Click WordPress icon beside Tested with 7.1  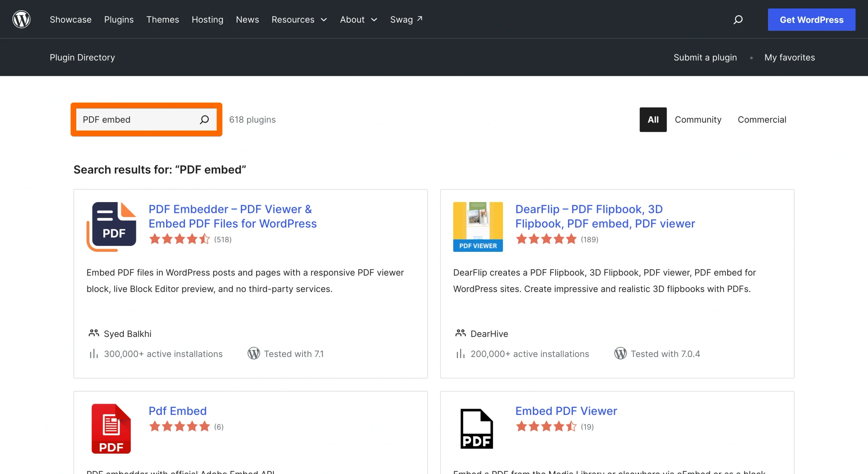[x=254, y=354]
